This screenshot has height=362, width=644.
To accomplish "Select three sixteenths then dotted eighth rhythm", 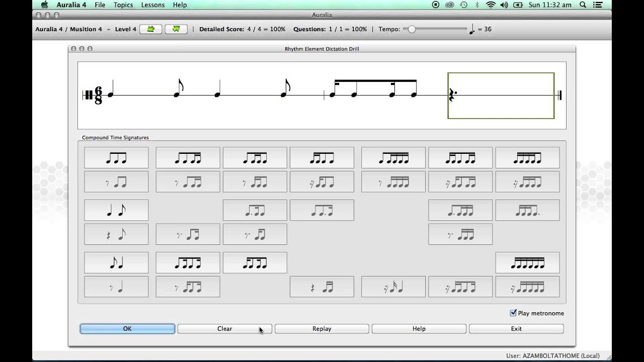I will tap(527, 210).
